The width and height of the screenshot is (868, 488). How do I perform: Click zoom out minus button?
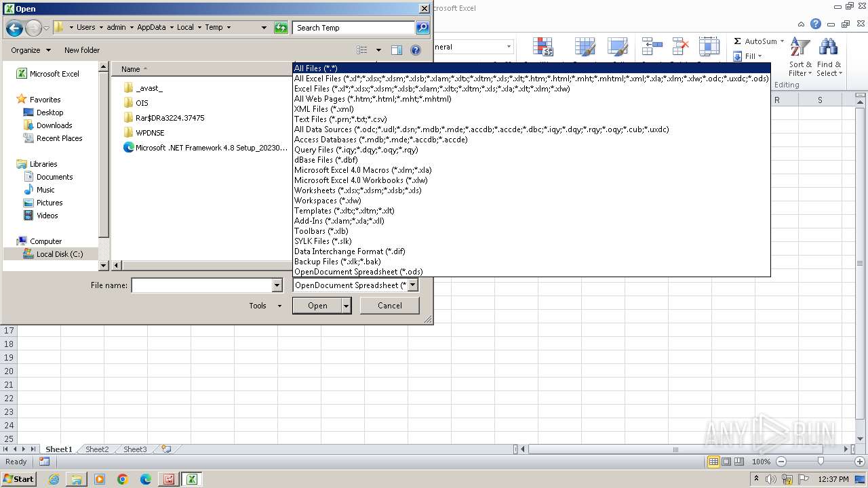click(x=781, y=462)
